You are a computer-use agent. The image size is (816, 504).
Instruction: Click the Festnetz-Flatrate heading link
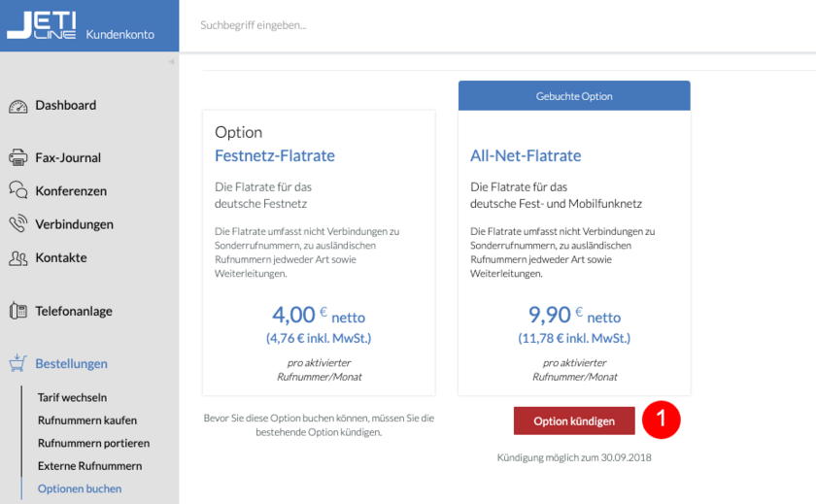pos(275,155)
